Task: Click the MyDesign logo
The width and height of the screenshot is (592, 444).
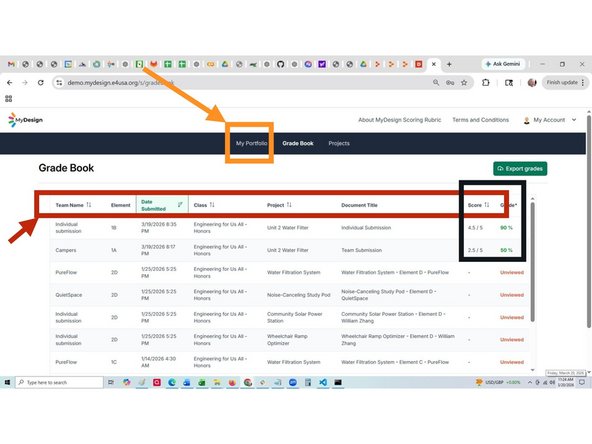Action: point(25,120)
